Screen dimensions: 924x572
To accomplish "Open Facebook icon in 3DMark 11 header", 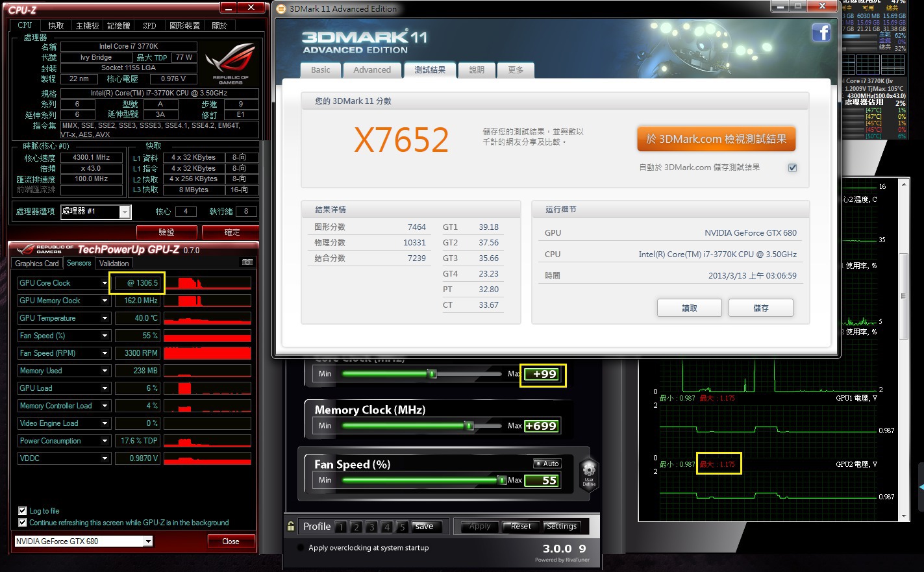I will tap(821, 32).
